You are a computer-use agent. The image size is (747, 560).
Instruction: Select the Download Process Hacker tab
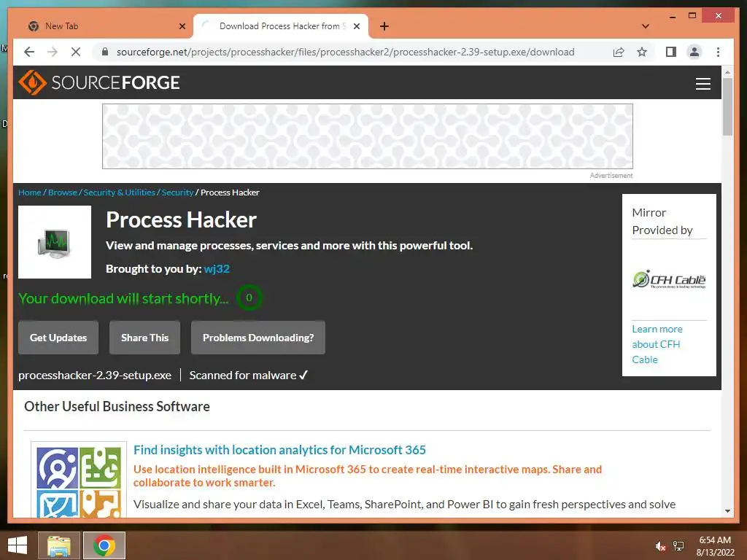pos(281,26)
